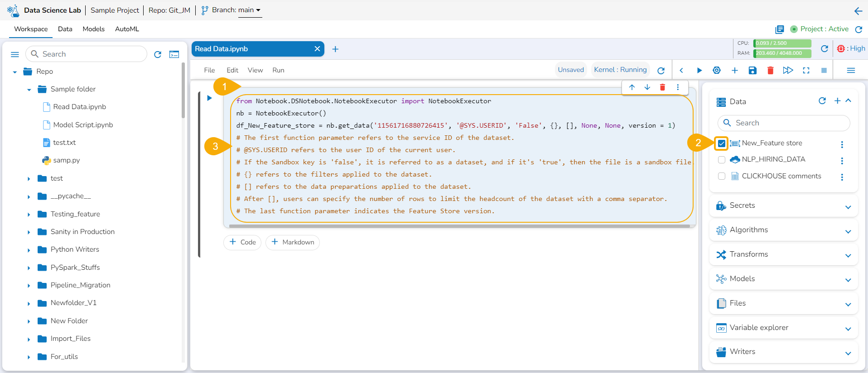Open the Edit menu
This screenshot has height=373, width=868.
point(232,70)
